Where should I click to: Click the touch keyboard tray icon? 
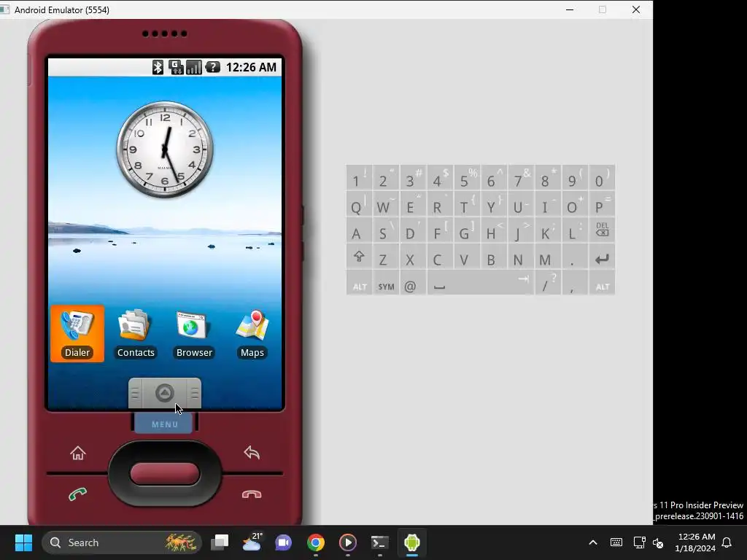point(616,542)
